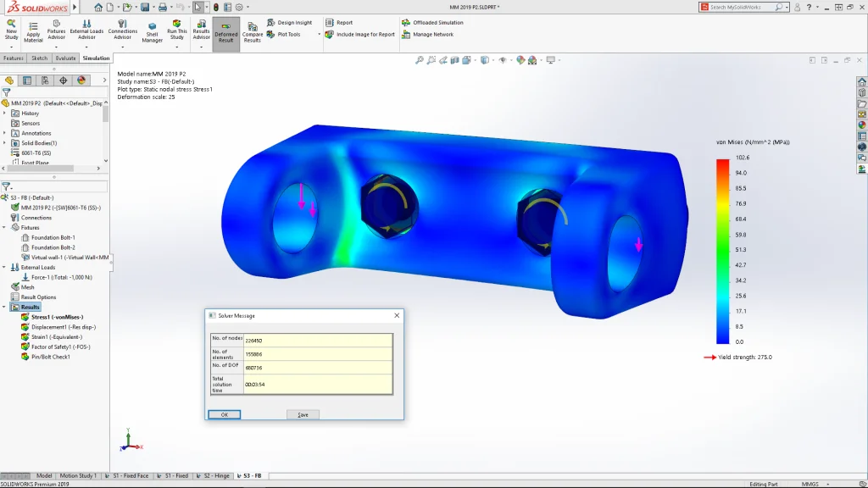Click the New Study icon

[x=11, y=29]
